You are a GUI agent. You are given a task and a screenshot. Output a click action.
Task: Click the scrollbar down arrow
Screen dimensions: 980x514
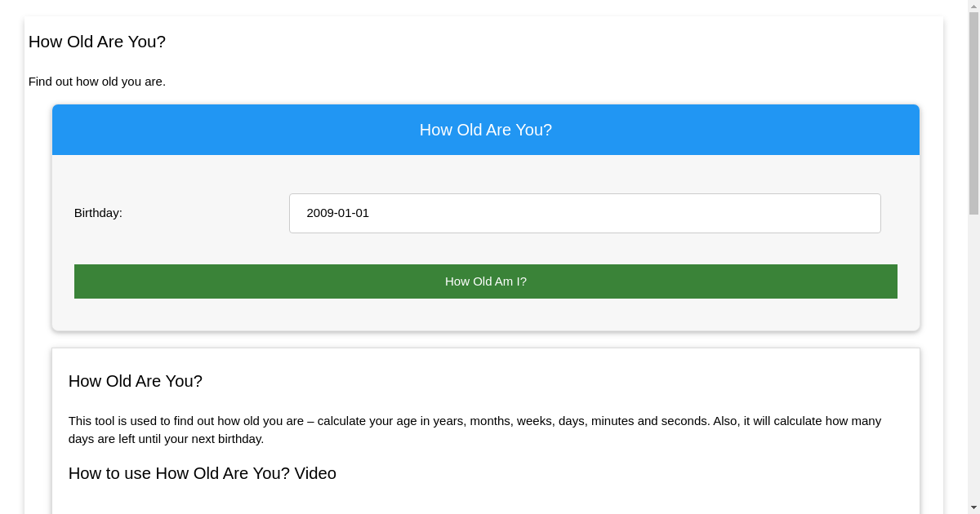tap(974, 507)
